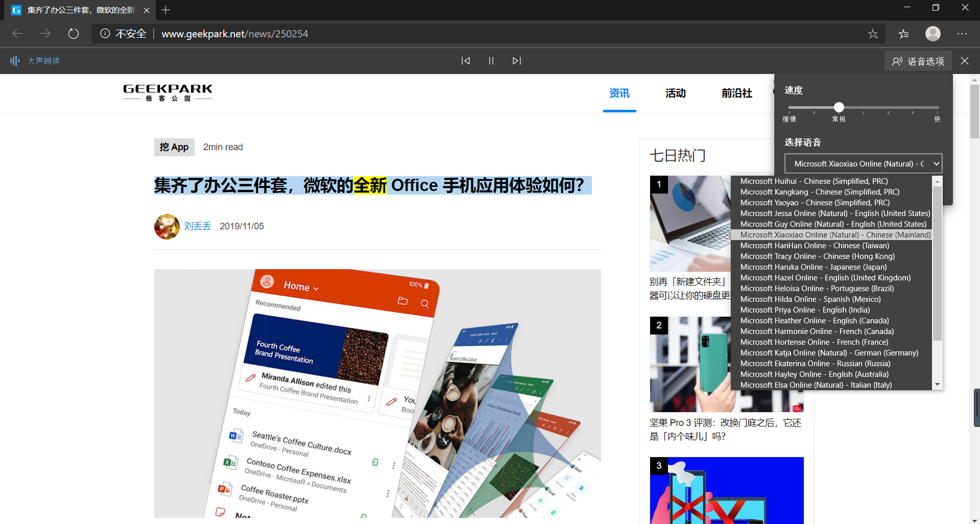
Task: Select Microsoft HanHan Online Taiwan voice
Action: click(831, 246)
